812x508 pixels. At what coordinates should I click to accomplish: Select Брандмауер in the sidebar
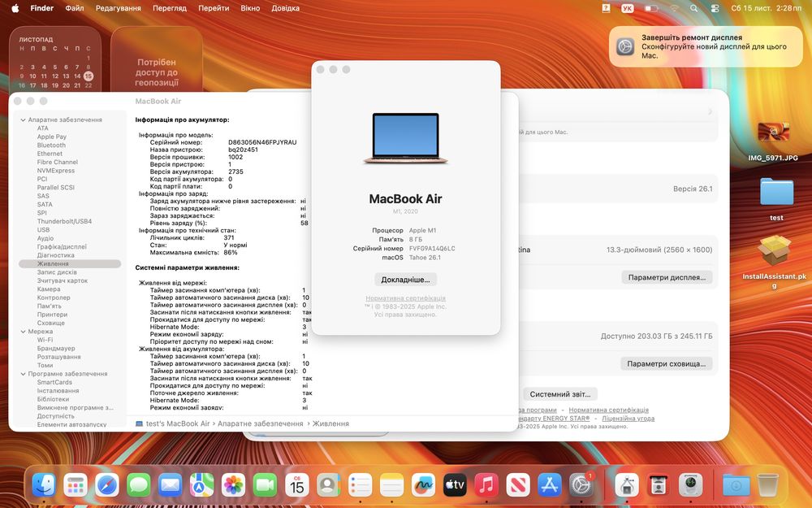pos(56,349)
